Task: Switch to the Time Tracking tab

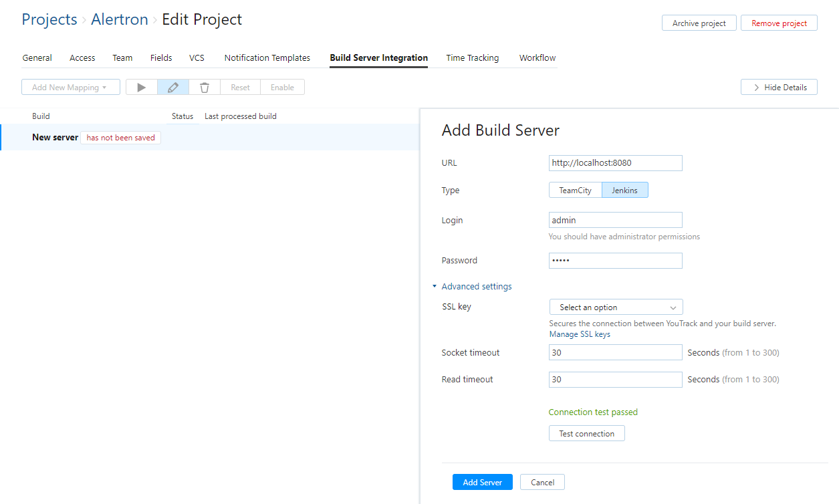Action: [x=472, y=58]
